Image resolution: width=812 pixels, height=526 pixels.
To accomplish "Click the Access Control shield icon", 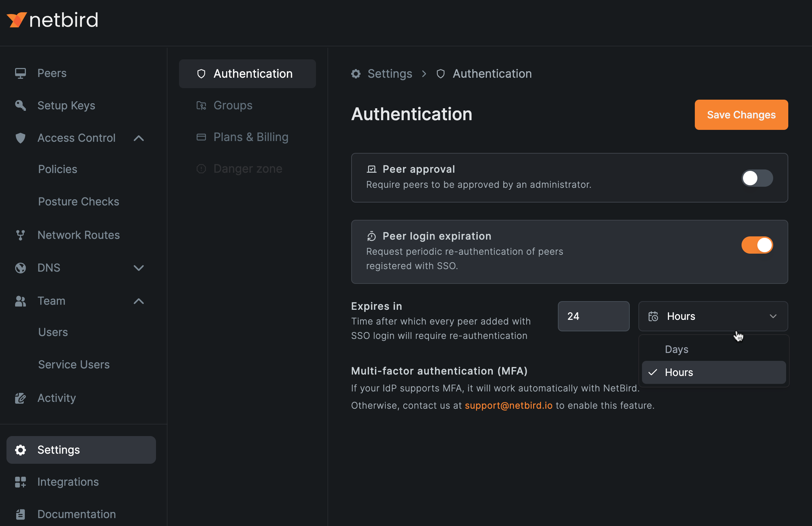I will 20,138.
